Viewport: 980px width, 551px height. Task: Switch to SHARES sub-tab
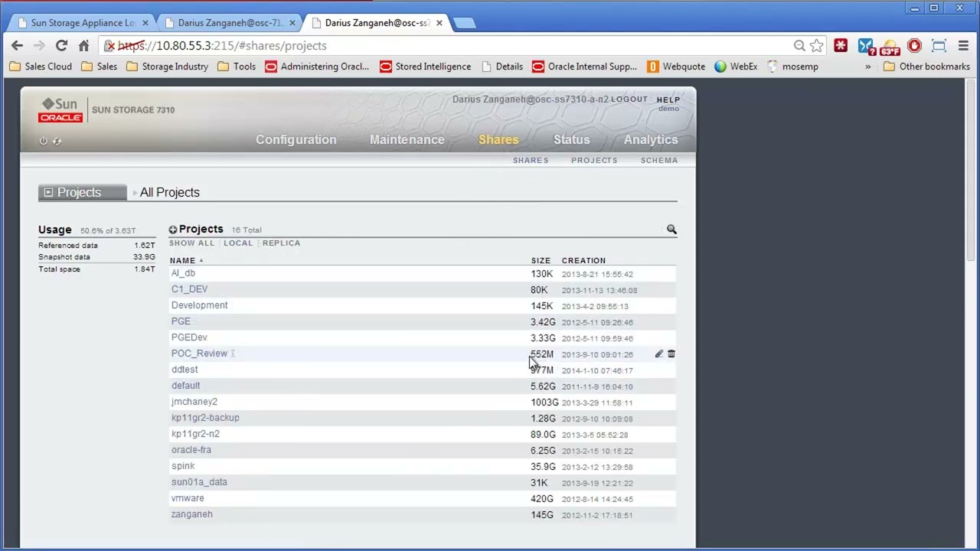pos(531,161)
